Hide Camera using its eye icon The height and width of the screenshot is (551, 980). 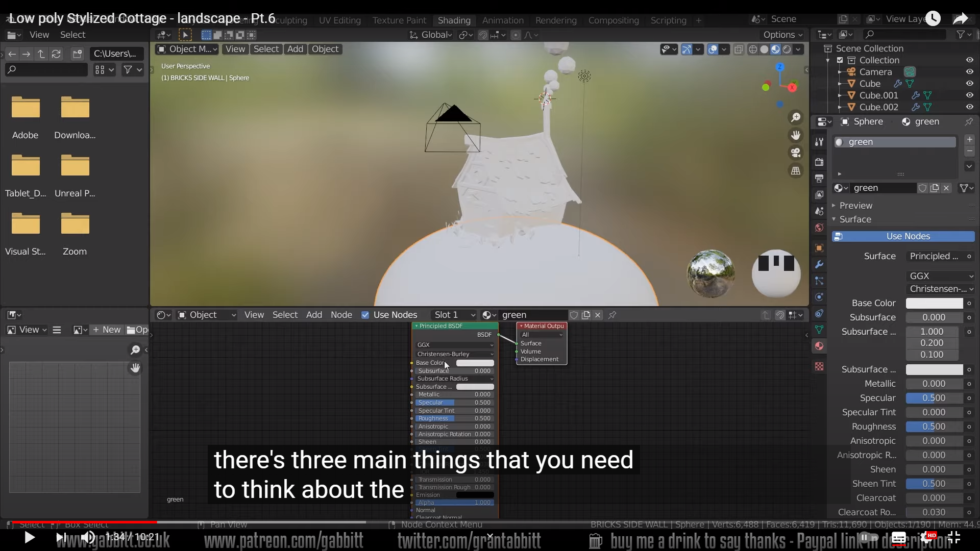pyautogui.click(x=969, y=72)
